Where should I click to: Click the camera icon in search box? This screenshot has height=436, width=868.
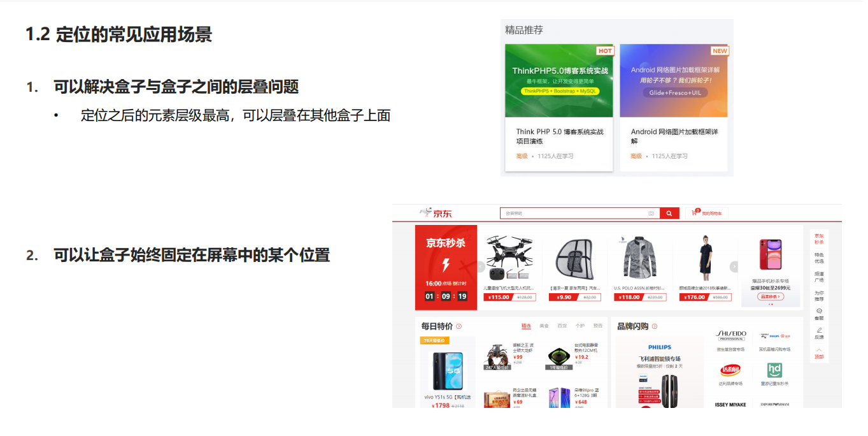pyautogui.click(x=651, y=214)
